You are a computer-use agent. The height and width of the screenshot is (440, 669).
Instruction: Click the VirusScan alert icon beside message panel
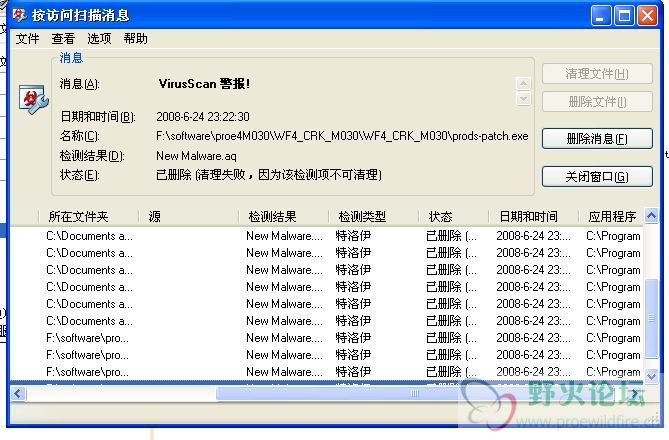[33, 99]
